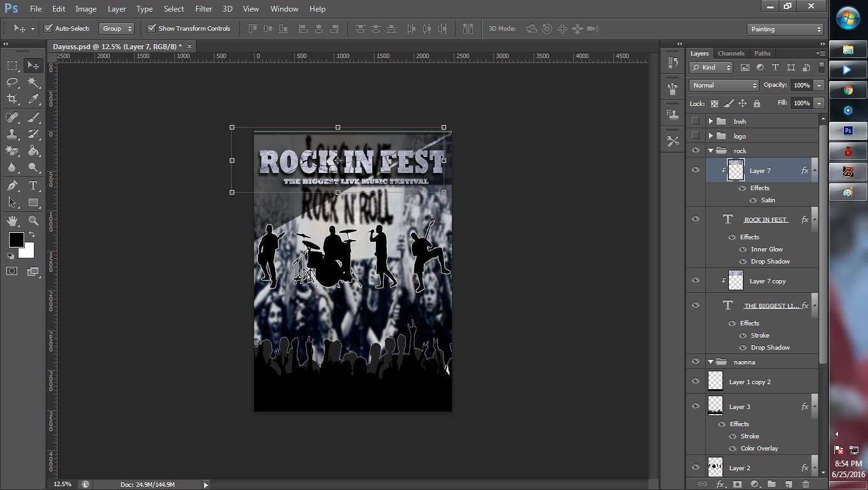Disable Show Transform Controls

[152, 28]
